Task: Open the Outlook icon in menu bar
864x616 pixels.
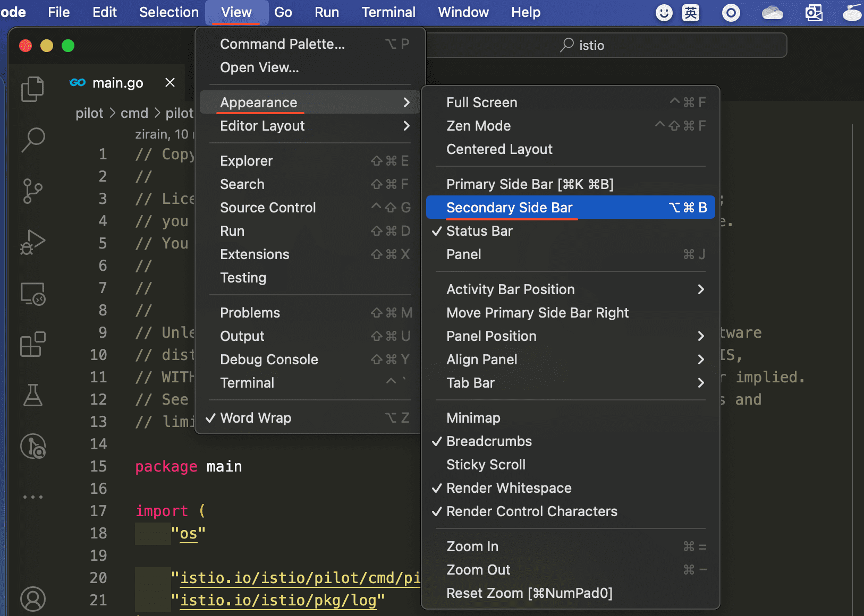Action: [814, 12]
